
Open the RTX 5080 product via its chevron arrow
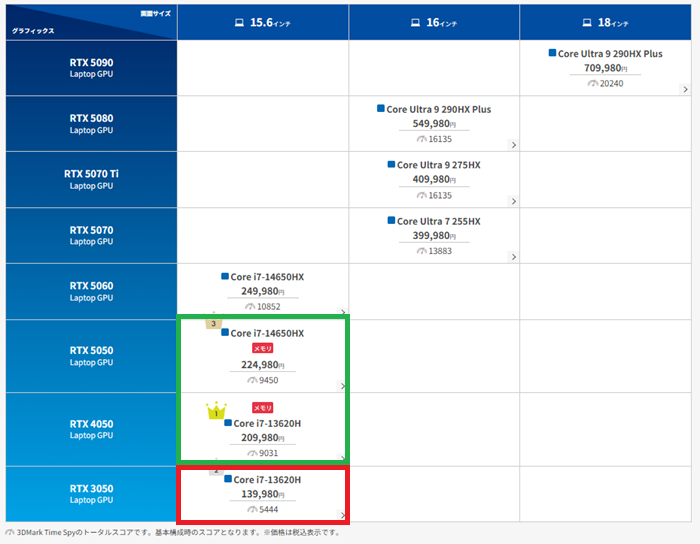pos(514,145)
